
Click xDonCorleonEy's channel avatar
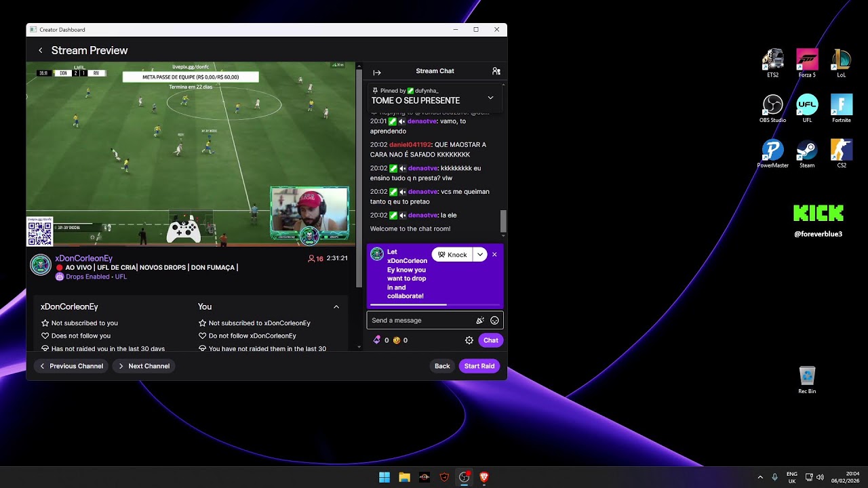[x=41, y=265]
